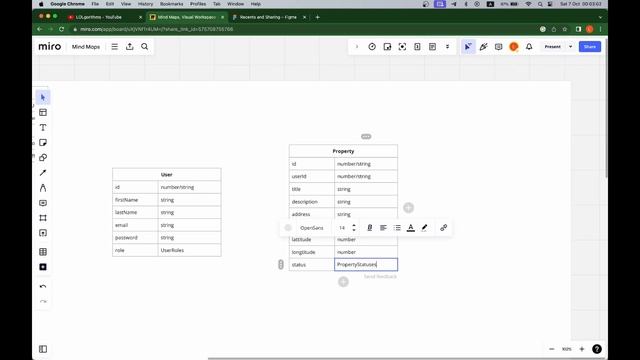
Task: Open the OpenSans font dropdown
Action: pyautogui.click(x=312, y=228)
